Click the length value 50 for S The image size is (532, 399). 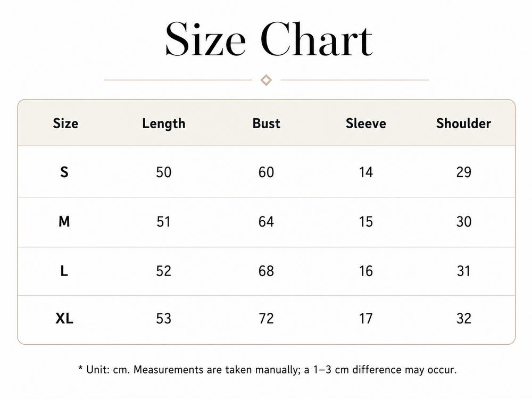[163, 172]
